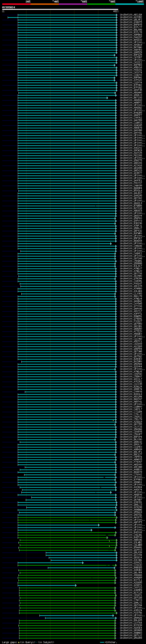The image size is (146, 644).
Task: Select hit label UniRef100_Q2Q9T1
Action: (x=131, y=585)
